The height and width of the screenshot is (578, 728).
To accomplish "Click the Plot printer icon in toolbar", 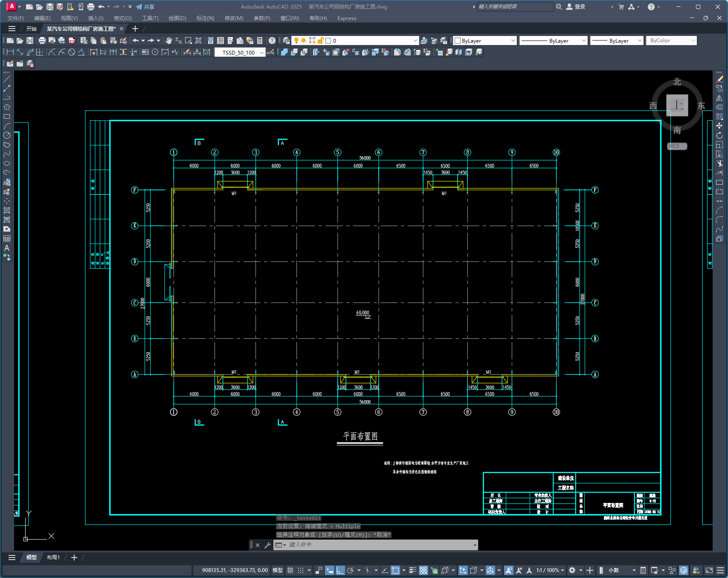I will pos(42,41).
